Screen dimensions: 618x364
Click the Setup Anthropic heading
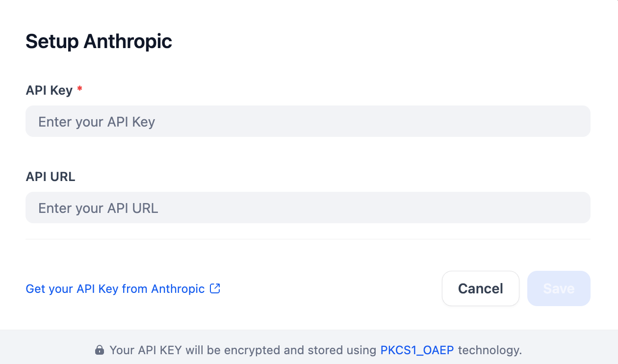[99, 42]
